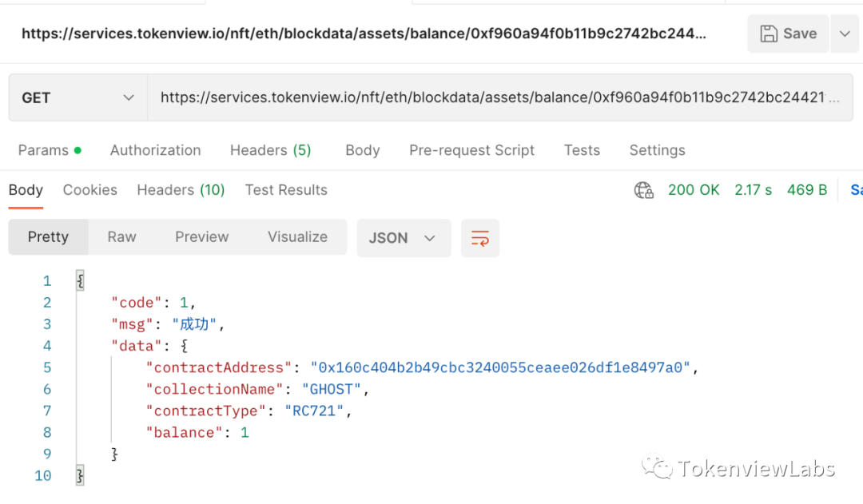Click the network globe lock icon
This screenshot has height=504, width=863.
(643, 190)
